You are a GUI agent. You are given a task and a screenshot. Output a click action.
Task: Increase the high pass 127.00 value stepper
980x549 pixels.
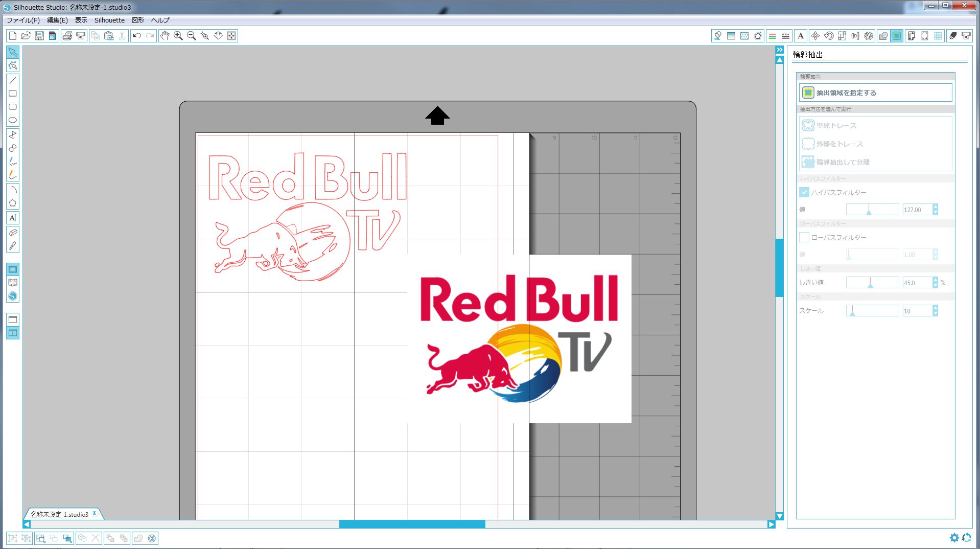pos(936,207)
